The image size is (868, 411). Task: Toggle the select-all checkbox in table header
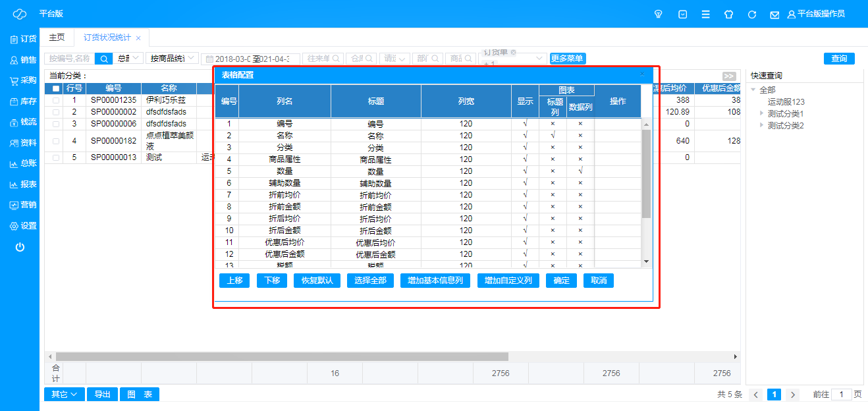(56, 88)
